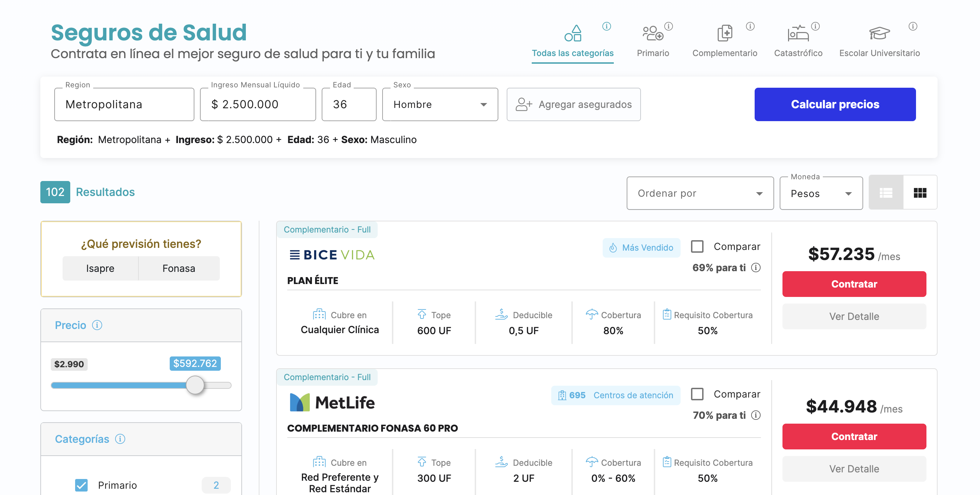Screen dimensions: 980x495
Task: Click Requisito Cobertura clipboard icon in Plan Élite
Action: [667, 314]
